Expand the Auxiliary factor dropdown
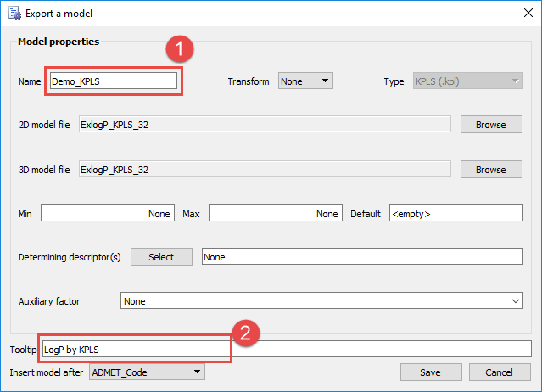Screen dimensions: 542x392 click(321, 300)
